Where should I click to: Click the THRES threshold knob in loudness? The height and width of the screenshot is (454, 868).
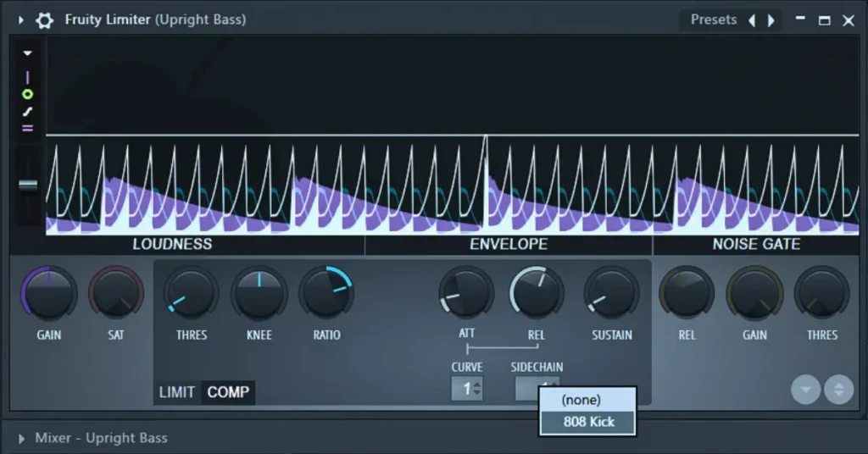191,294
